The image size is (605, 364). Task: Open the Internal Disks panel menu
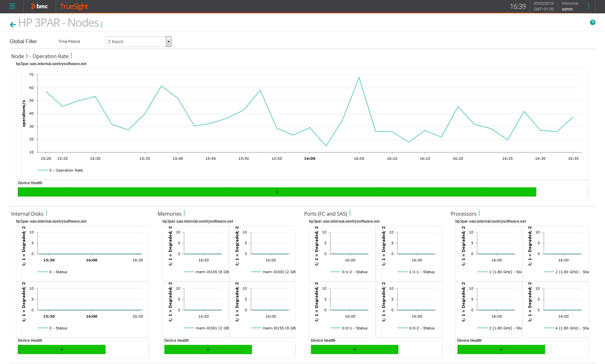(46, 213)
